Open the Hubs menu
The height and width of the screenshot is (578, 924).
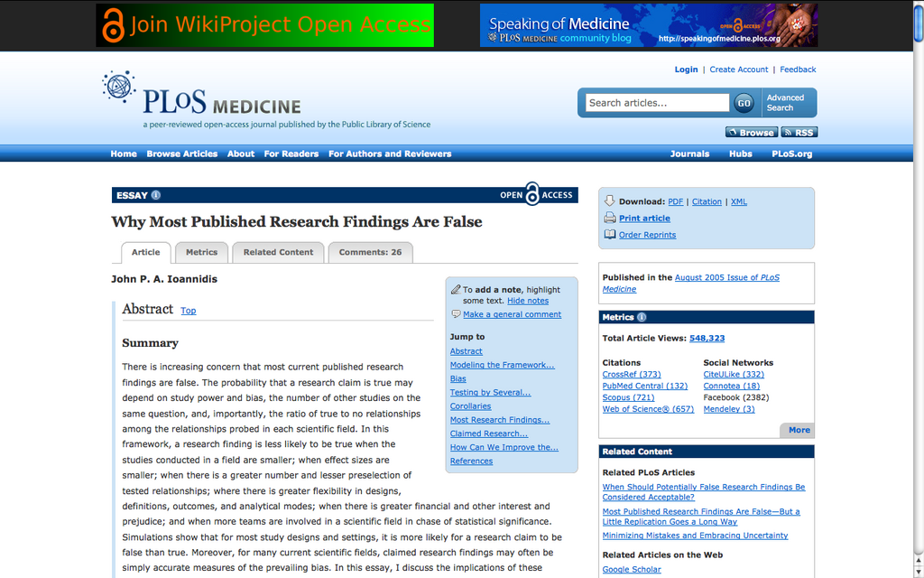pyautogui.click(x=740, y=154)
